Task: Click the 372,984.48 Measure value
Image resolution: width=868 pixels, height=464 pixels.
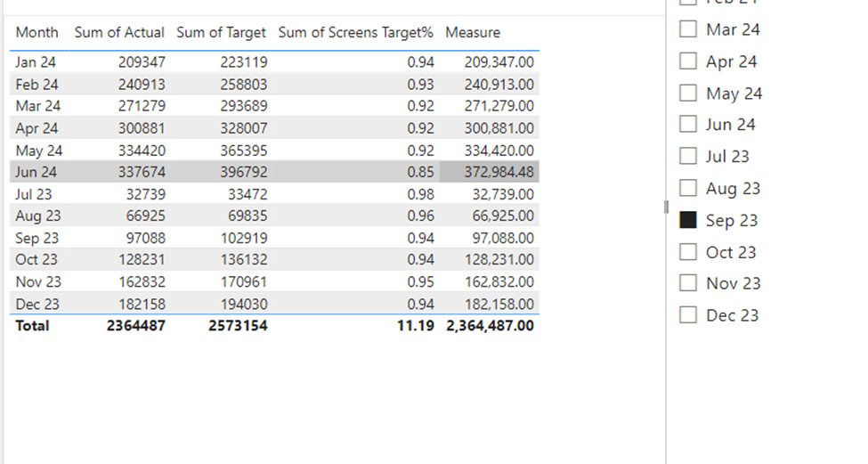Action: coord(499,172)
